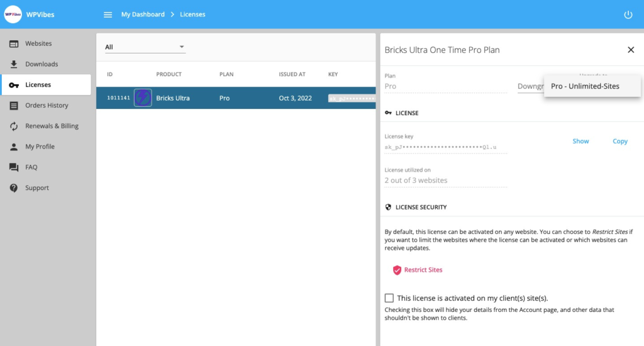
Task: Click the Support question mark icon
Action: coord(14,188)
